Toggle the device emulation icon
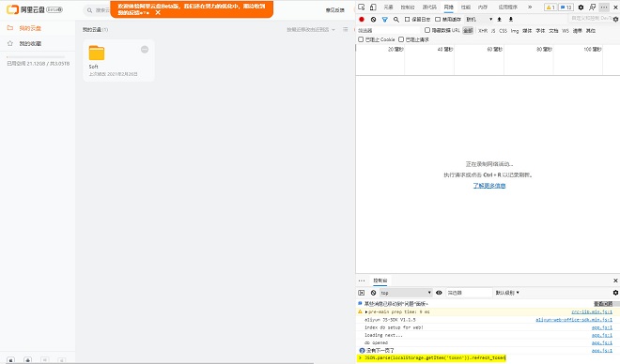The image size is (620, 364). tap(373, 8)
